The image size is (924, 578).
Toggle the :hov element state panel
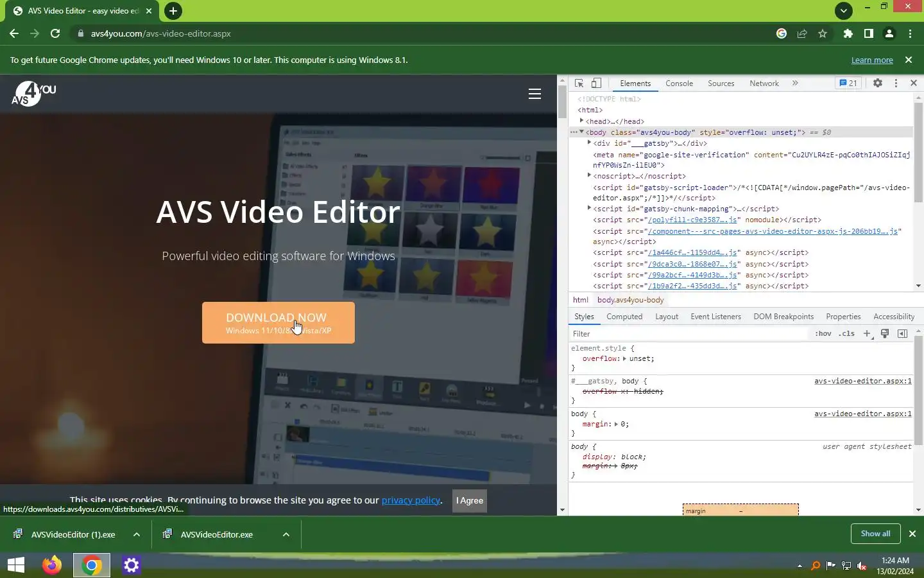click(x=823, y=334)
